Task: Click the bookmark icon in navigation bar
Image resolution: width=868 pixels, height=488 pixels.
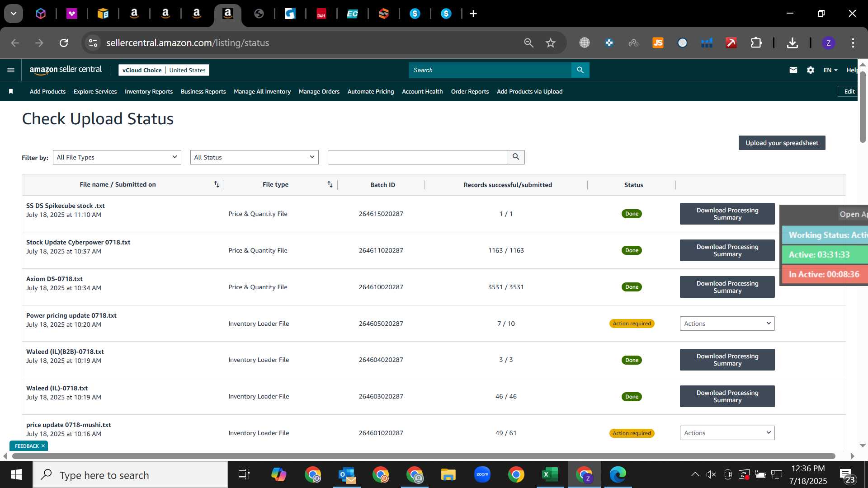Action: [11, 91]
